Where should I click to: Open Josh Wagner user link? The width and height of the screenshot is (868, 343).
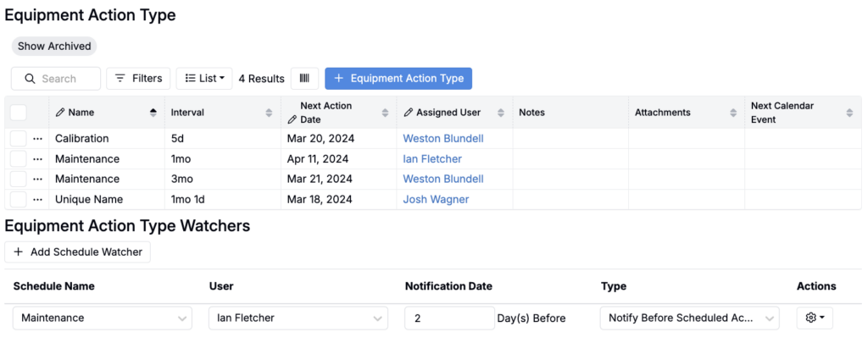pos(436,200)
